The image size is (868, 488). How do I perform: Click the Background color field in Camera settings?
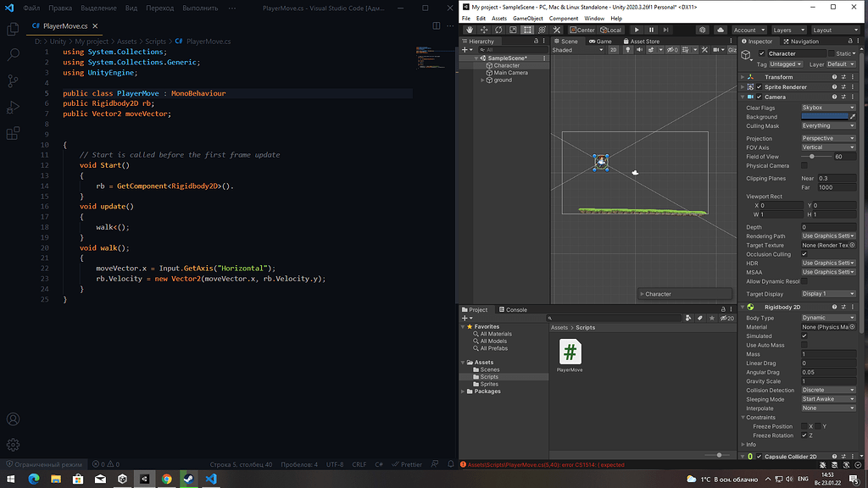click(826, 116)
